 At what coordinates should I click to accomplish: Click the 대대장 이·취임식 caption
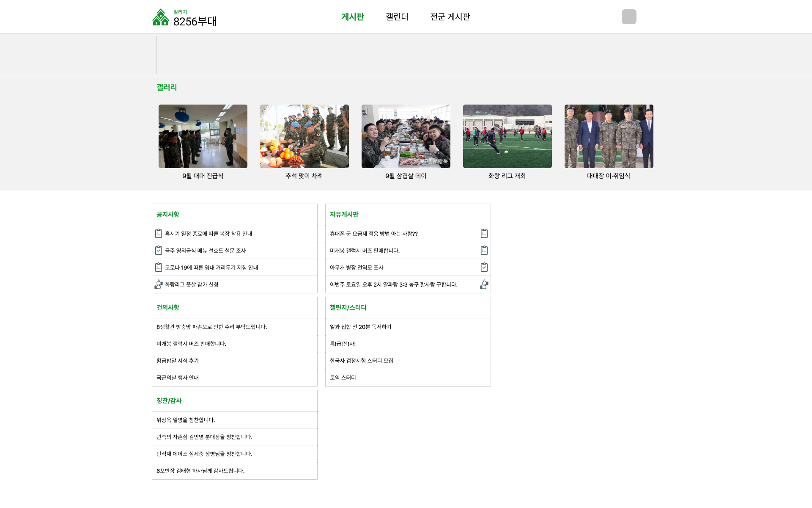pyautogui.click(x=609, y=176)
